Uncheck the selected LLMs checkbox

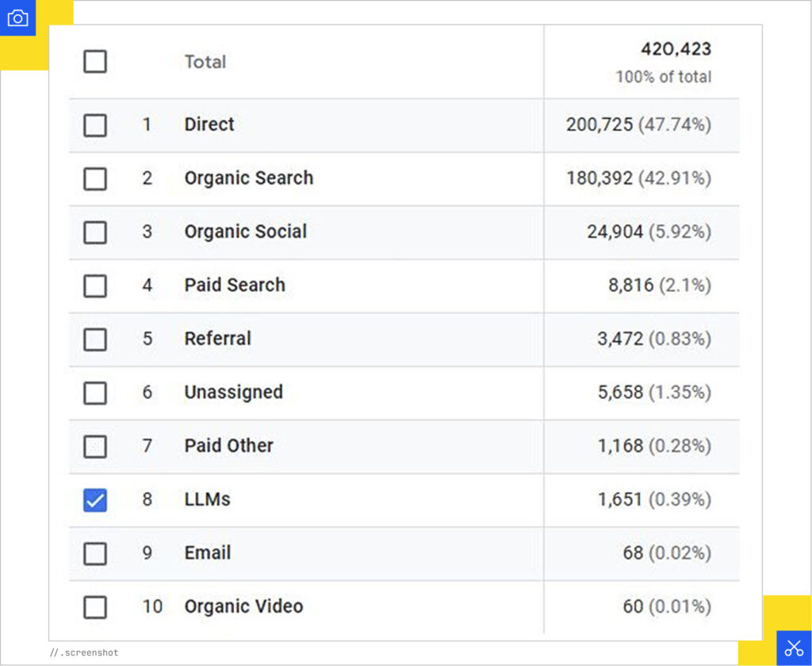[95, 499]
